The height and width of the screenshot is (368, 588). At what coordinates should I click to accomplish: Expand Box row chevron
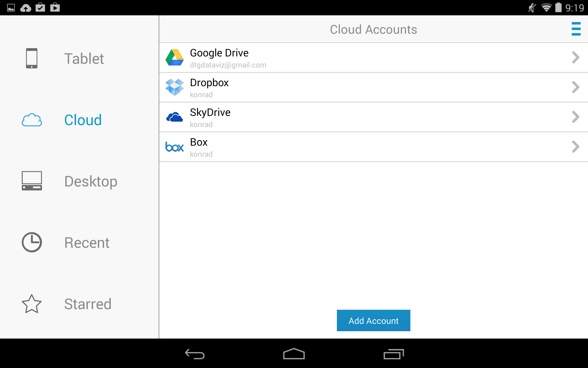pos(576,147)
